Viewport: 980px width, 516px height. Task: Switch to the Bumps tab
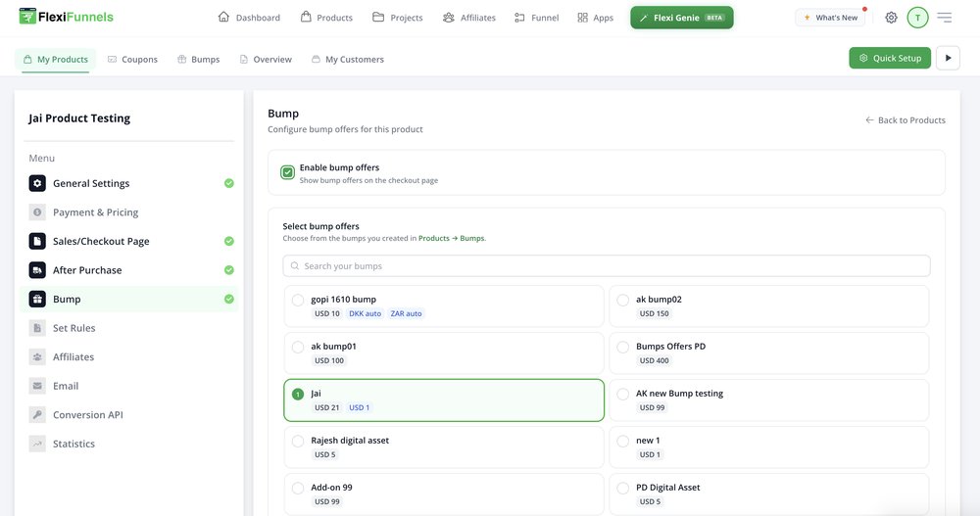199,60
